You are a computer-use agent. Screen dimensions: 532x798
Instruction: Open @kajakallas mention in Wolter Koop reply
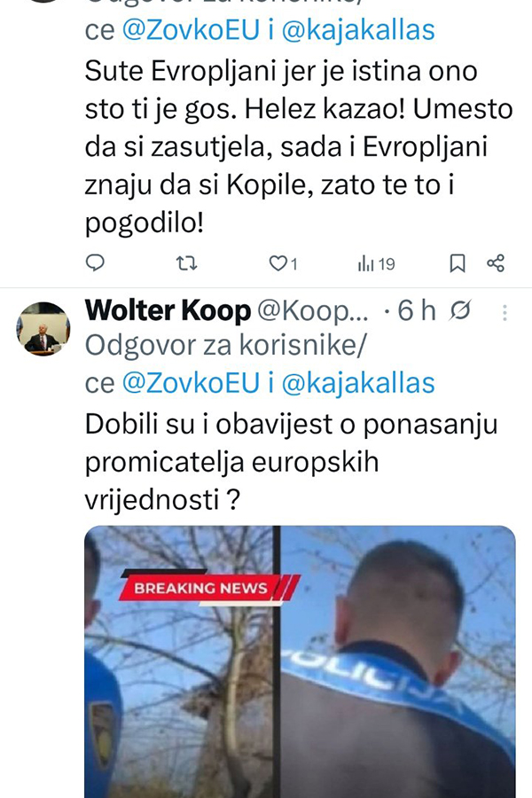[358, 383]
